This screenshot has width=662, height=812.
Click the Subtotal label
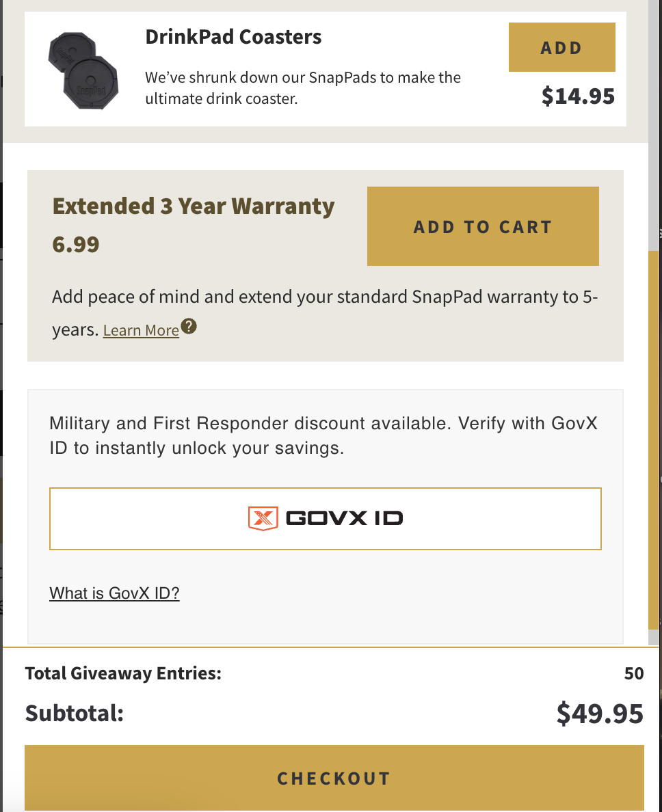coord(75,713)
